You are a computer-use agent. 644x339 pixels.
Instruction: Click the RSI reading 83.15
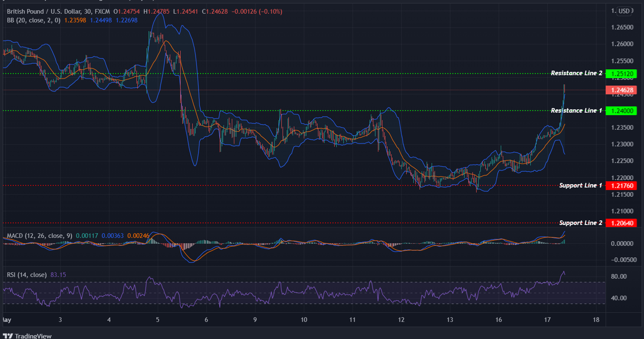click(x=58, y=275)
